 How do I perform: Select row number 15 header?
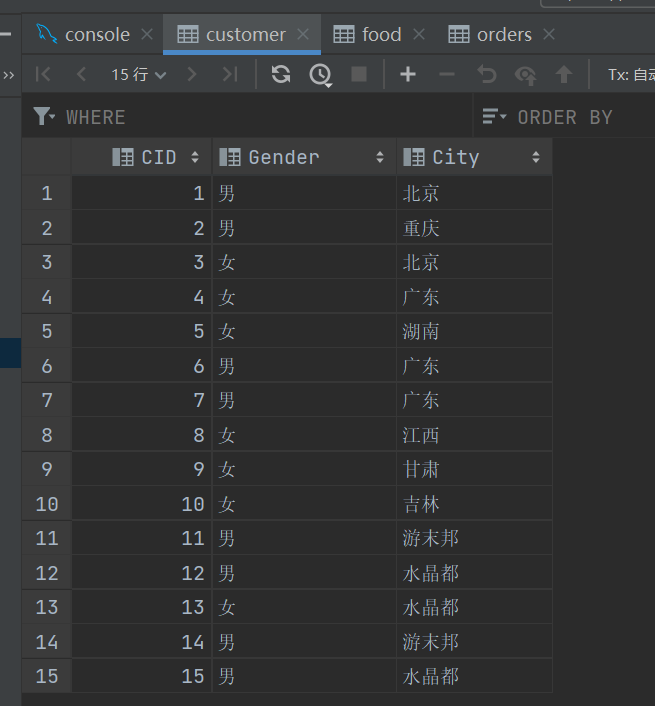(x=47, y=676)
